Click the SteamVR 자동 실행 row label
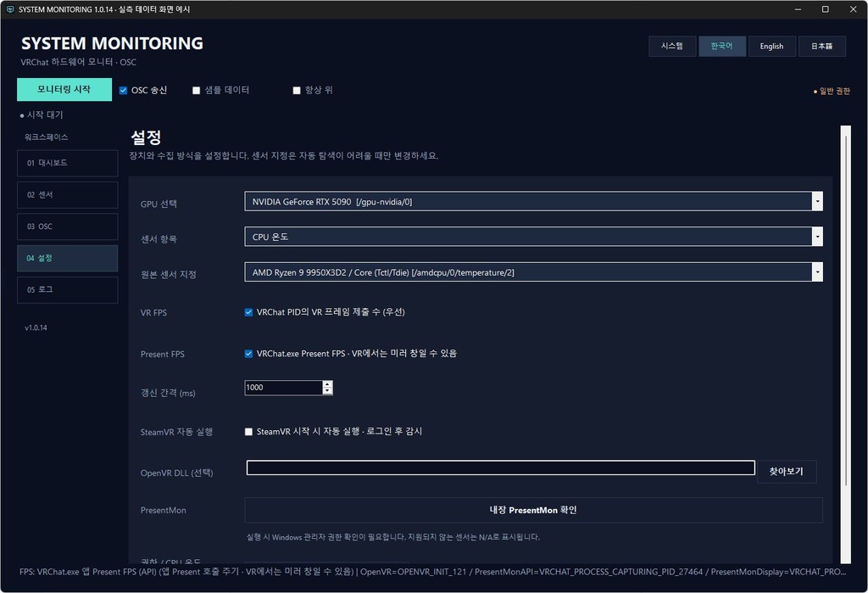Screen dimensions: 868x593 tap(176, 432)
